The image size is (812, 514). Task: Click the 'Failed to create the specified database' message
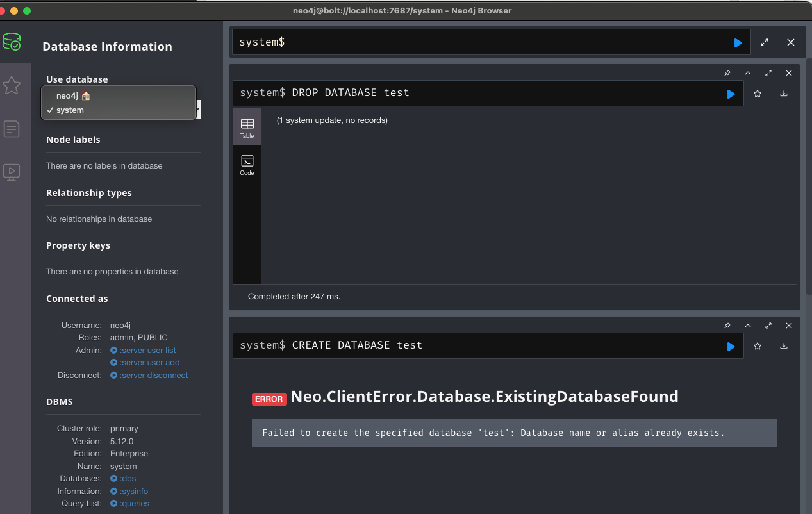tap(493, 433)
